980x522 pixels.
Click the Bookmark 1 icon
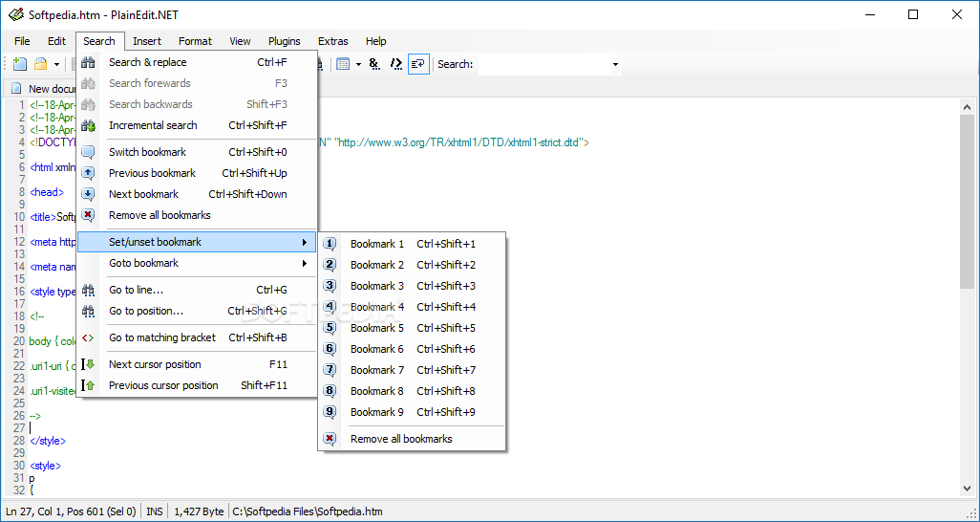330,244
